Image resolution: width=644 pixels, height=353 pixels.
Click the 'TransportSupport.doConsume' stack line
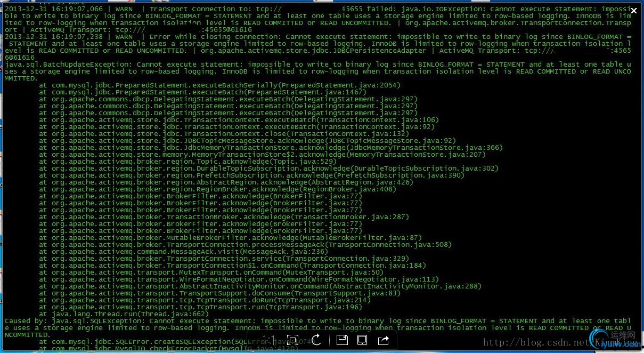(219, 293)
